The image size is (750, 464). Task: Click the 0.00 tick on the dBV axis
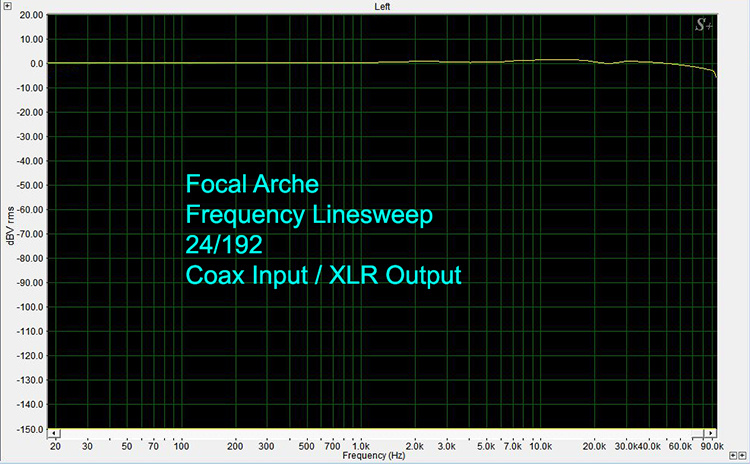[x=30, y=64]
